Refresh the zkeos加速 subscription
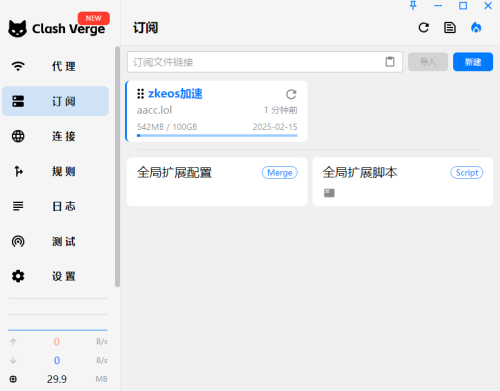The width and height of the screenshot is (500, 391). click(x=291, y=94)
